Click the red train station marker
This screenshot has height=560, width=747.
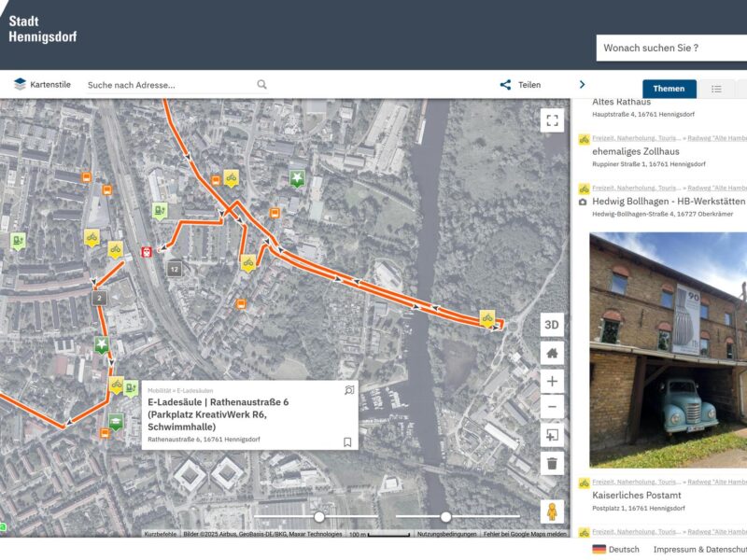point(147,251)
